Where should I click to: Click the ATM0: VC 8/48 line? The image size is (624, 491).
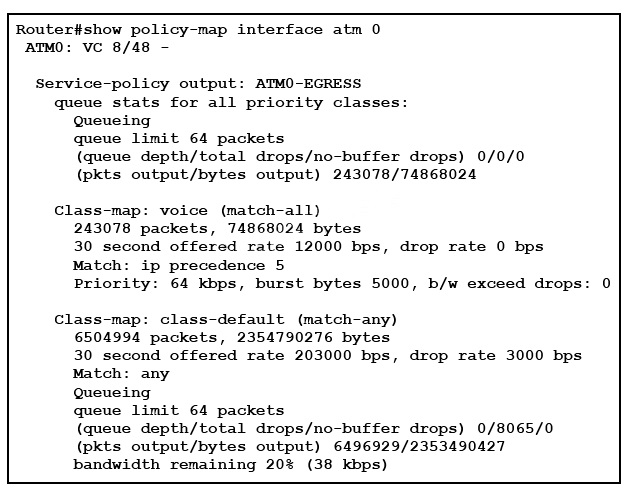coord(97,48)
